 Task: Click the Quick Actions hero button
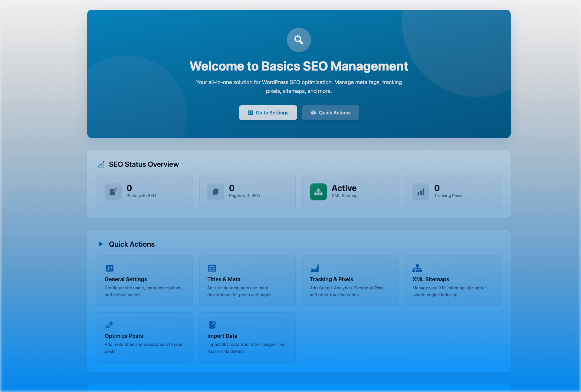click(330, 113)
